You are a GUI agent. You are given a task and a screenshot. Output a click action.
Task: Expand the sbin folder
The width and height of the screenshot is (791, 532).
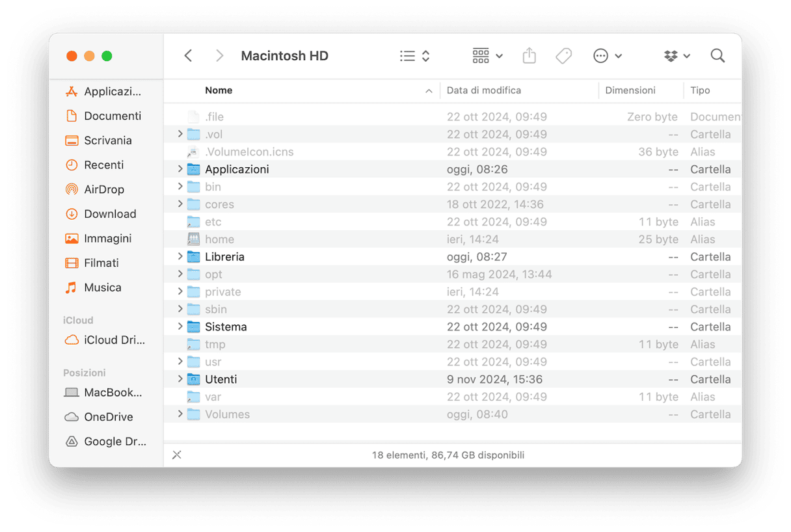[180, 310]
